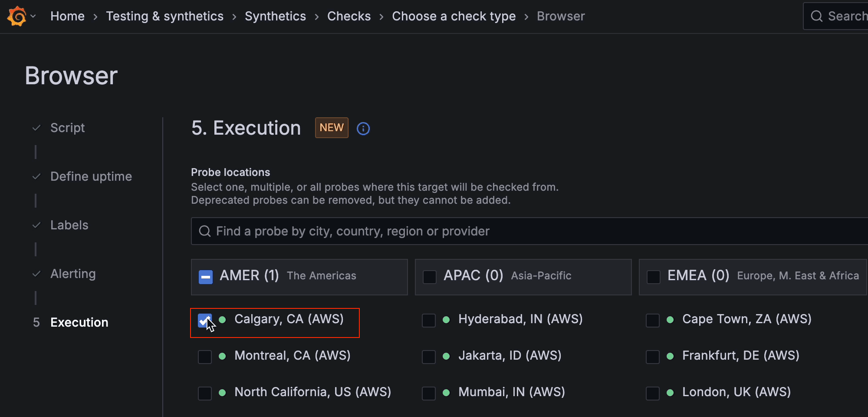The image size is (868, 417).
Task: Check the Frankfurt, DE (AWS) probe
Action: 652,357
